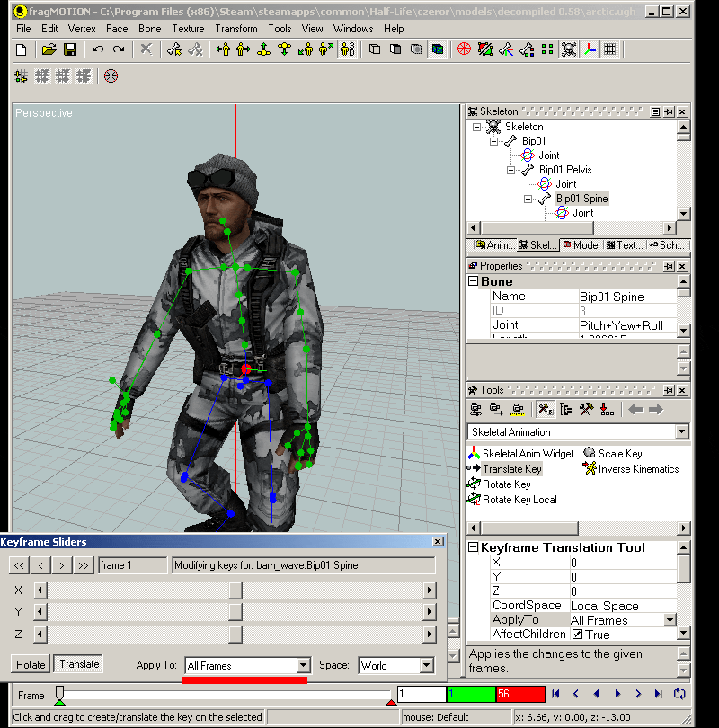Toggle loop playback icon
This screenshot has height=728, width=719.
679,694
